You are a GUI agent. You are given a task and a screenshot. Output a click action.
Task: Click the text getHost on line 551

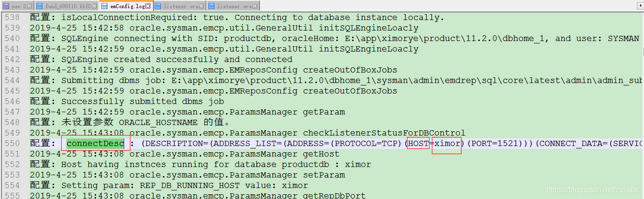point(321,154)
